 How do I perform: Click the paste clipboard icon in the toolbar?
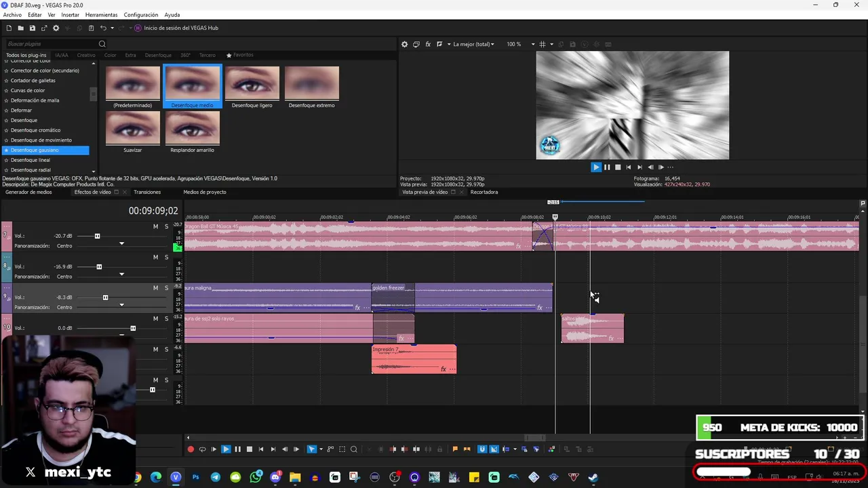[x=92, y=28]
